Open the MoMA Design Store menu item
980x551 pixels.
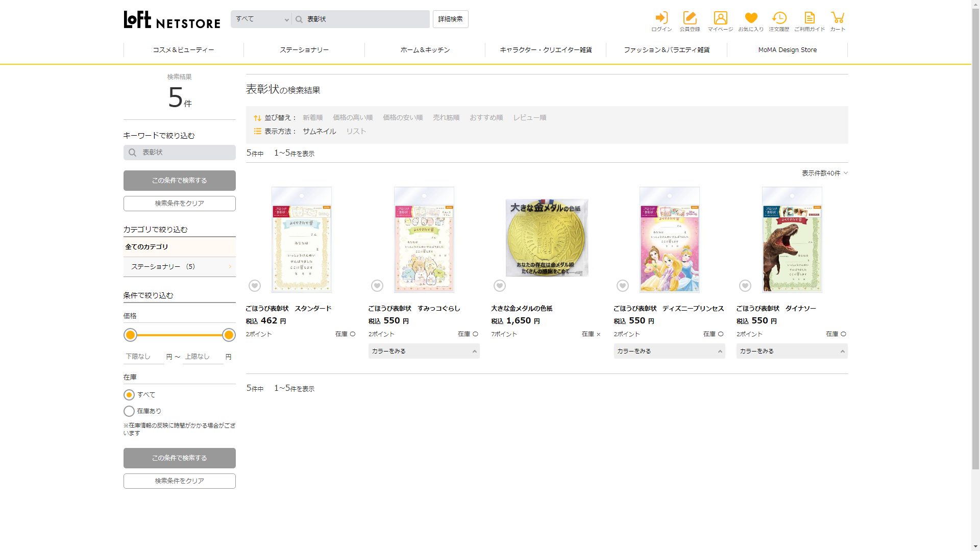787,50
